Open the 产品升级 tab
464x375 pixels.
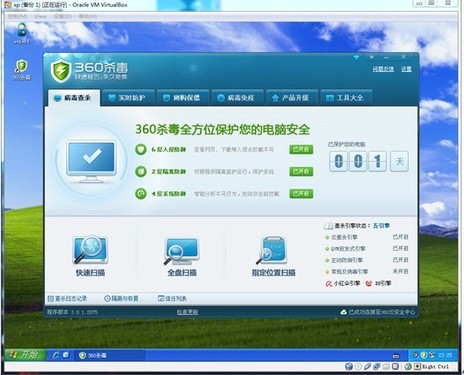[x=291, y=98]
